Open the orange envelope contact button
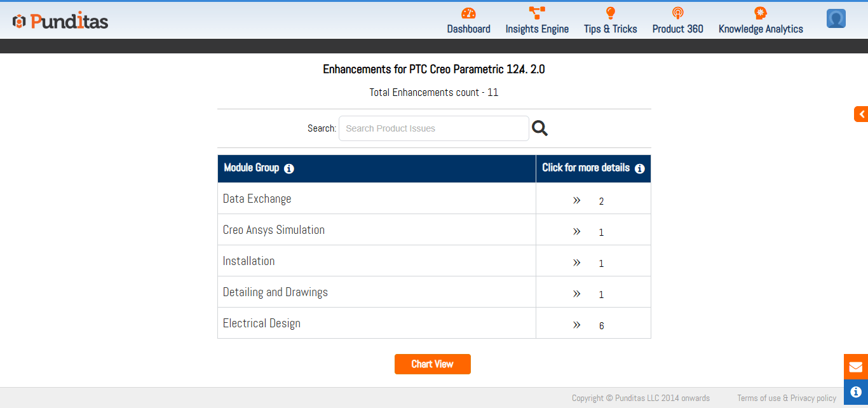The height and width of the screenshot is (408, 868). point(855,367)
